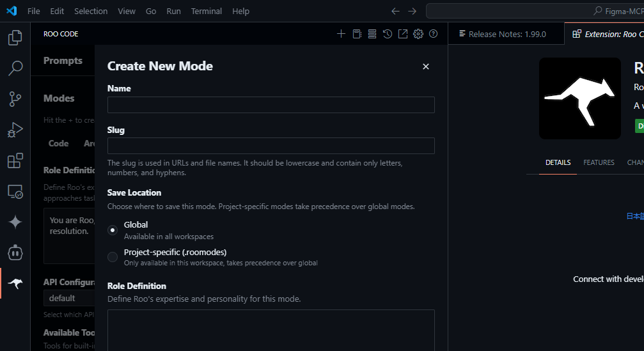This screenshot has height=351, width=644.
Task: Click the green button beside the extension logo
Action: pos(640,126)
